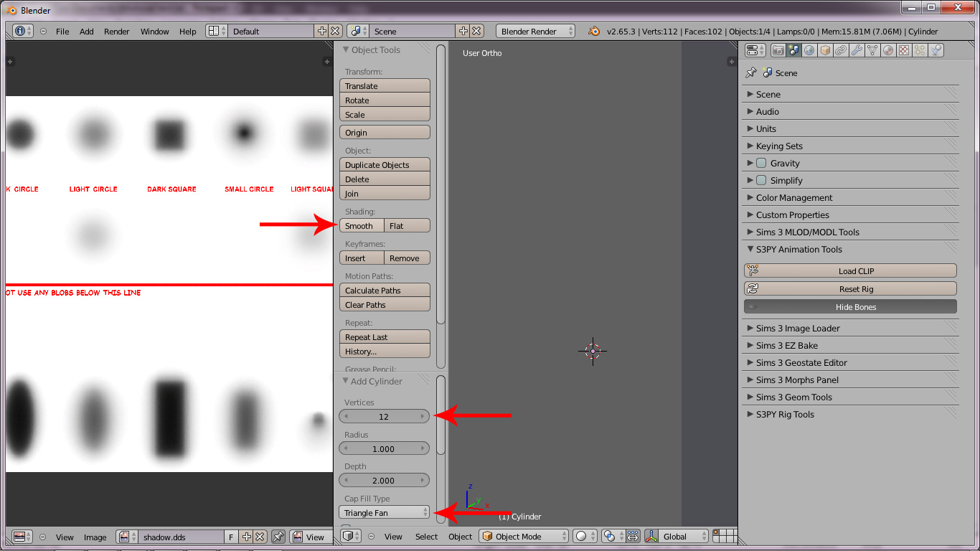Click the Radius value slider field
The height and width of the screenshot is (551, 980).
(384, 449)
